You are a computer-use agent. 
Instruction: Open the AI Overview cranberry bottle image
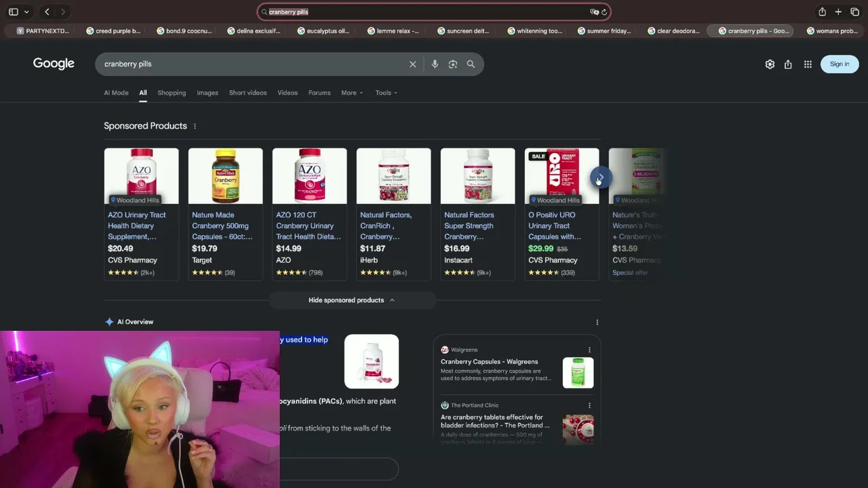[x=372, y=361]
